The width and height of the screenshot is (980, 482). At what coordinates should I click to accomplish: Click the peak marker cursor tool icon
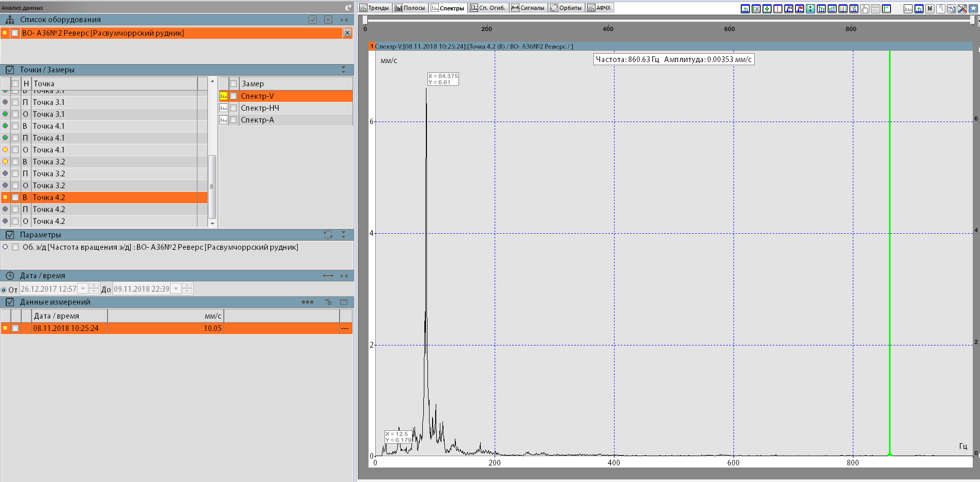tap(745, 9)
